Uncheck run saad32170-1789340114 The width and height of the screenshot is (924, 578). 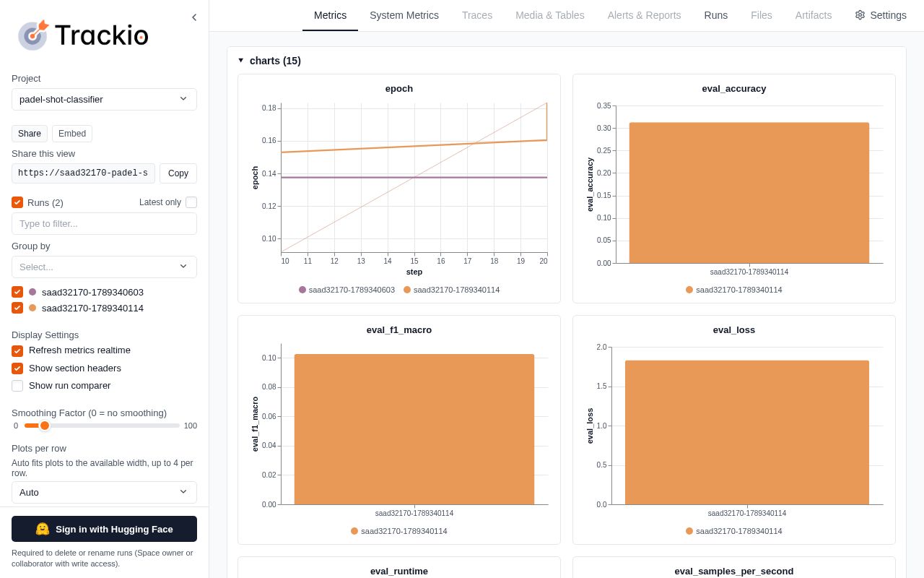pos(17,308)
